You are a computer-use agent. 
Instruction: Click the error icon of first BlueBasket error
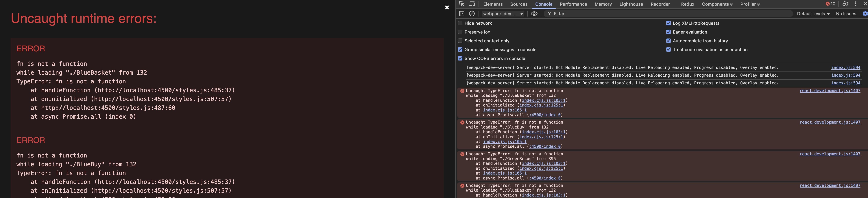pyautogui.click(x=462, y=91)
